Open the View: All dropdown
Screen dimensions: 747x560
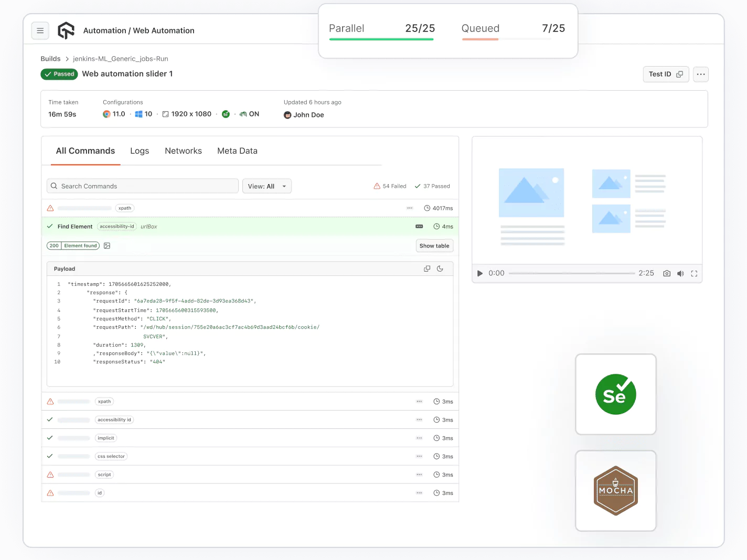(266, 186)
